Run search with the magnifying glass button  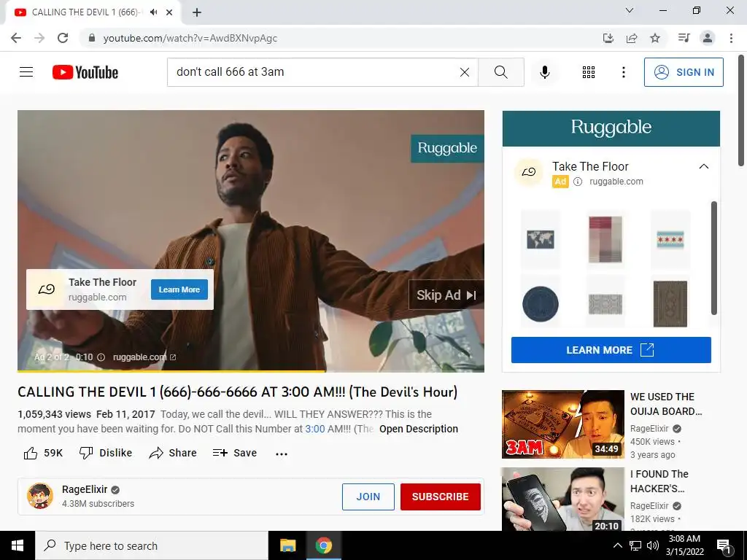point(500,72)
